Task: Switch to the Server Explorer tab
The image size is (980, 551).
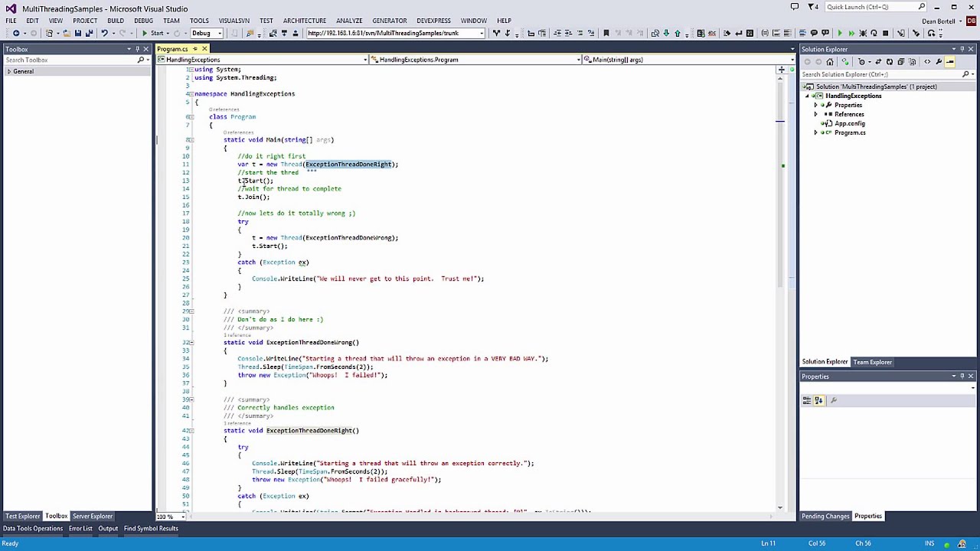Action: [x=93, y=517]
